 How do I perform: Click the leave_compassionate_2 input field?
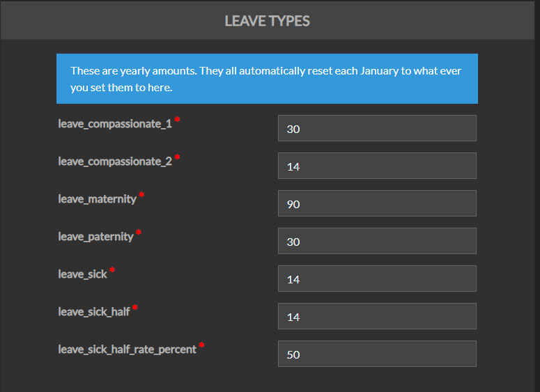(x=377, y=166)
